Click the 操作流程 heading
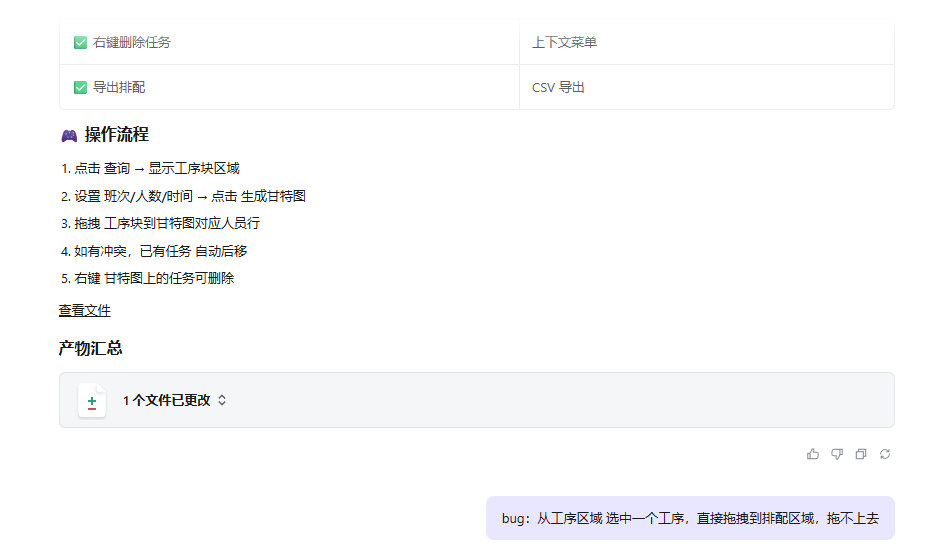Screen dimensions: 936x556 [116, 134]
